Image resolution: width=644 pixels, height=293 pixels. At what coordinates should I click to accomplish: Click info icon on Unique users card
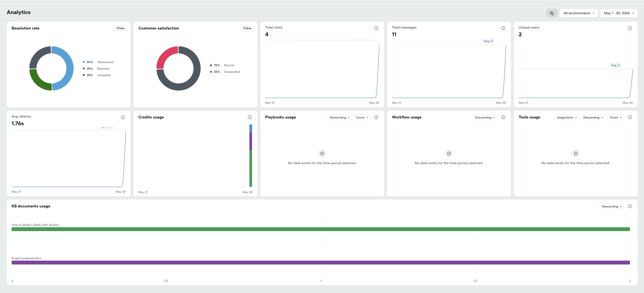coord(630,28)
